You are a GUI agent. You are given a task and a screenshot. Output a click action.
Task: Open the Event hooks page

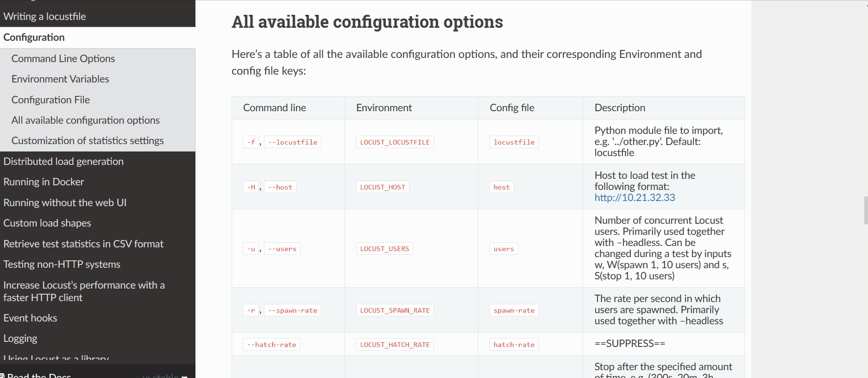(x=30, y=318)
